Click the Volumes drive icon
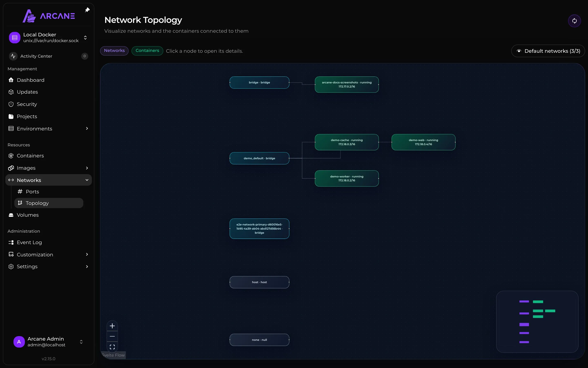588x368 pixels. point(11,215)
